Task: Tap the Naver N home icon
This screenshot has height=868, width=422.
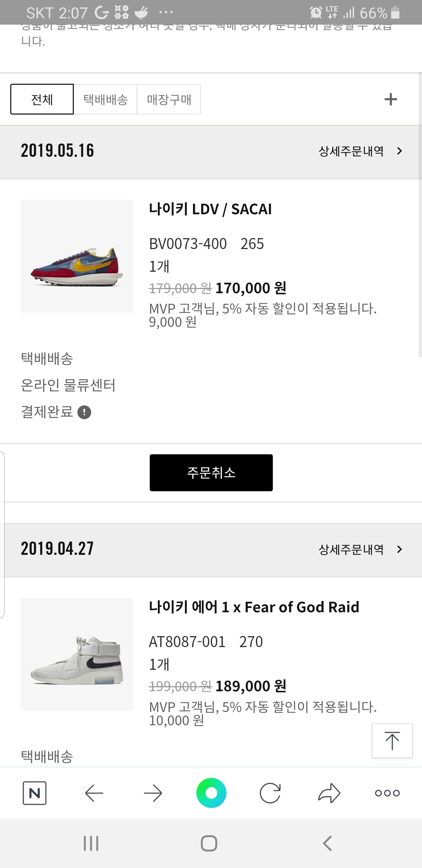Action: [x=34, y=793]
